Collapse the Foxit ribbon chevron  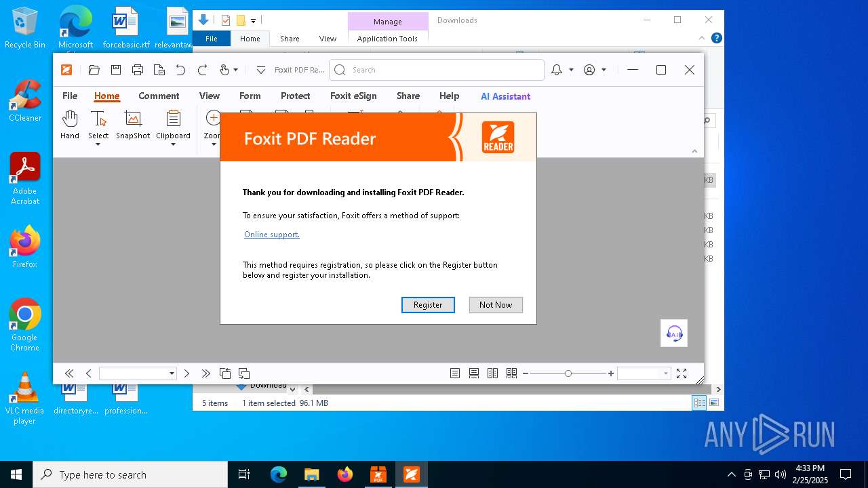694,151
